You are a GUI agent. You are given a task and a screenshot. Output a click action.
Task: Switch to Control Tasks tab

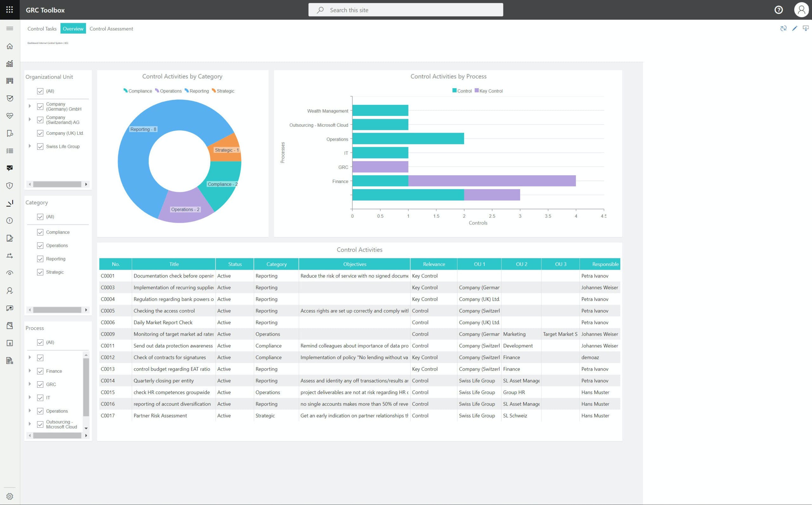(x=42, y=29)
